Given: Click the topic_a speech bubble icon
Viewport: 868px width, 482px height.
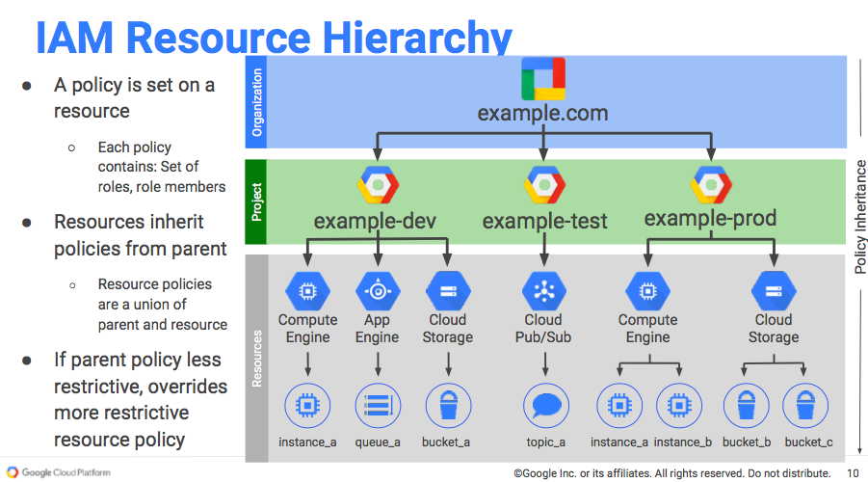Looking at the screenshot, I should 543,405.
